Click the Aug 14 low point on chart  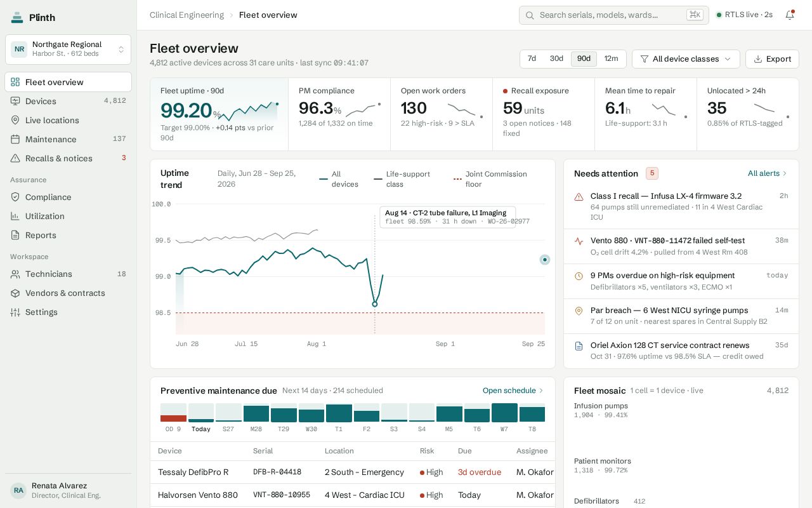tap(375, 304)
